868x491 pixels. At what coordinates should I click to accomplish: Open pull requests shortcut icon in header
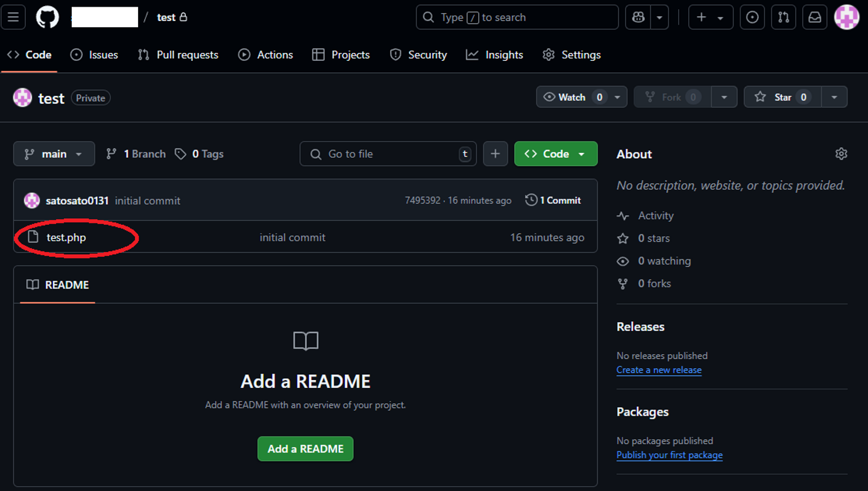(x=784, y=17)
